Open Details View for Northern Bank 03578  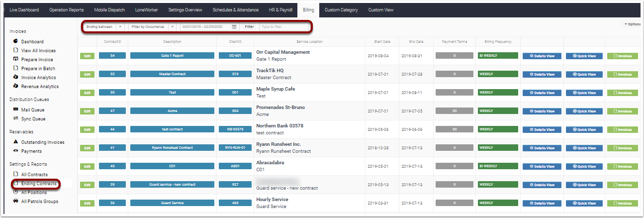coord(542,129)
